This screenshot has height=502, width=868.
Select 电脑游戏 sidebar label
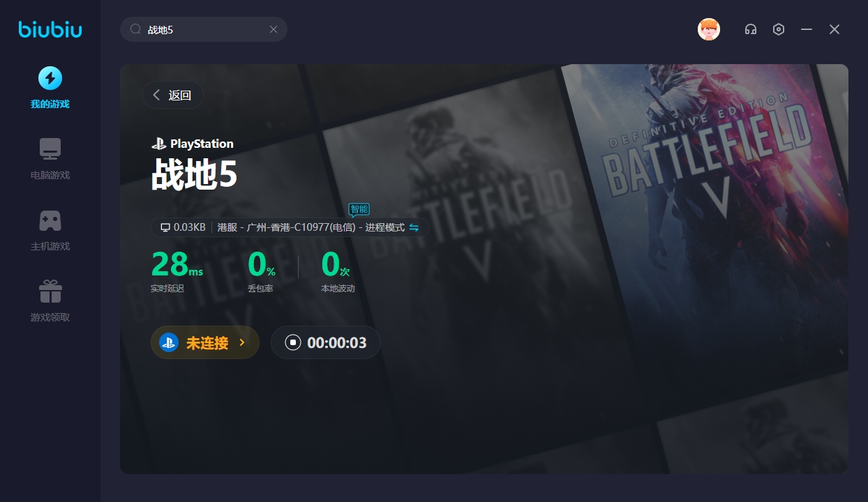(x=50, y=176)
